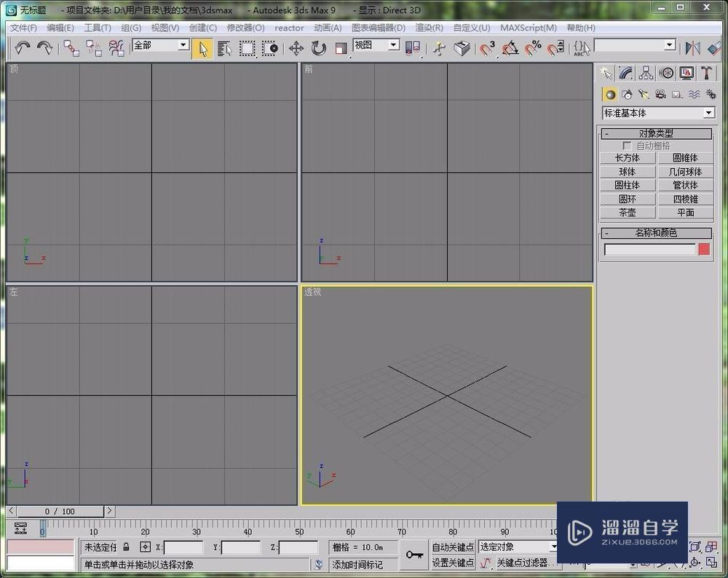Toggle 自动关键点 auto key button
The width and height of the screenshot is (728, 578).
click(453, 547)
